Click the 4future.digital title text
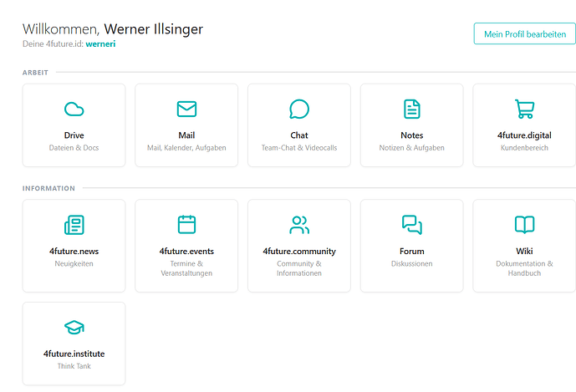The height and width of the screenshot is (392, 576). pyautogui.click(x=524, y=135)
